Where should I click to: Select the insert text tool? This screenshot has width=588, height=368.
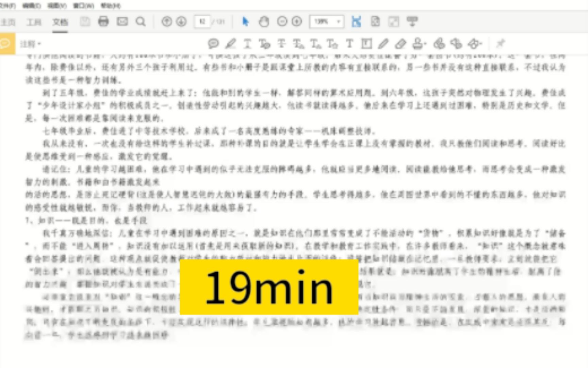click(315, 44)
